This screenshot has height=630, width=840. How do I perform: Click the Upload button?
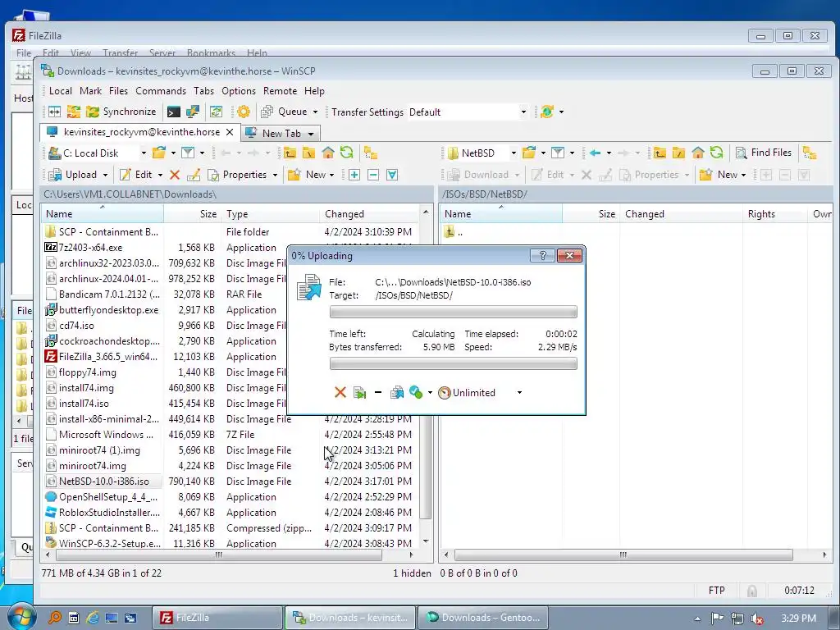(x=73, y=175)
